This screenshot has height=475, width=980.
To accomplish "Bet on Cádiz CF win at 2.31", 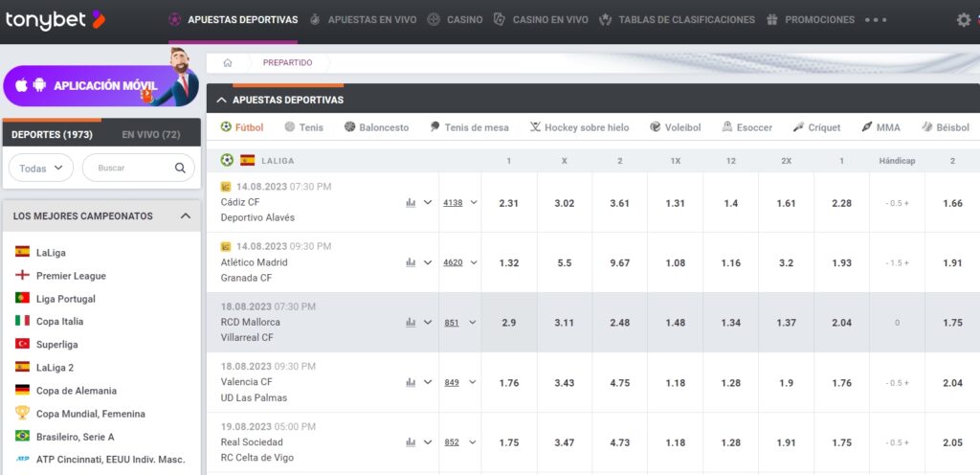I will pyautogui.click(x=509, y=203).
